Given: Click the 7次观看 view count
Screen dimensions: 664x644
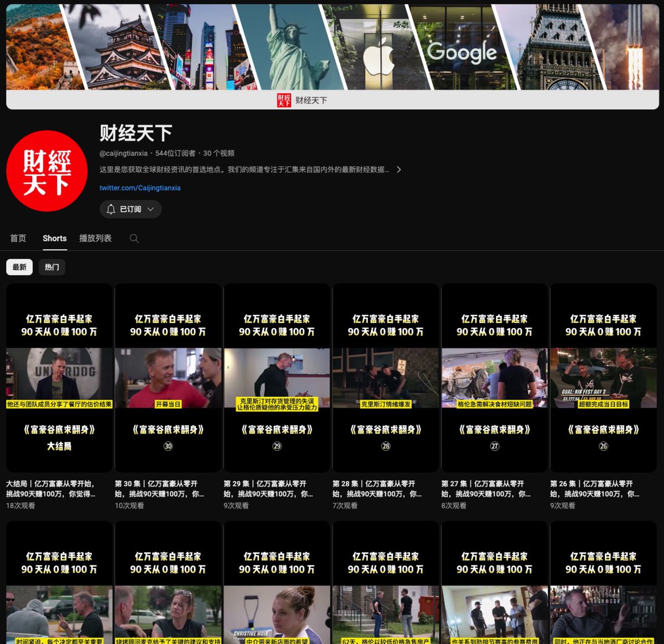Looking at the screenshot, I should pos(345,506).
